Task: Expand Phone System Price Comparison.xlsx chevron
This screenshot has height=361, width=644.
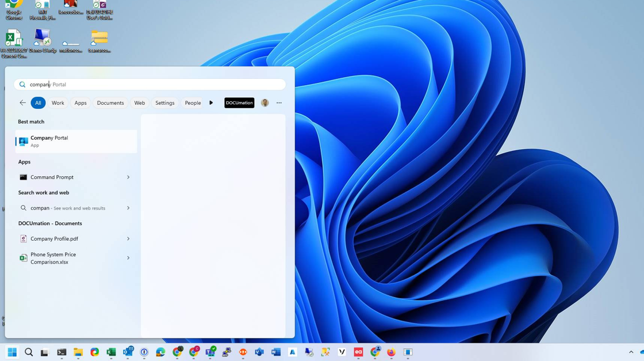Action: pyautogui.click(x=128, y=258)
